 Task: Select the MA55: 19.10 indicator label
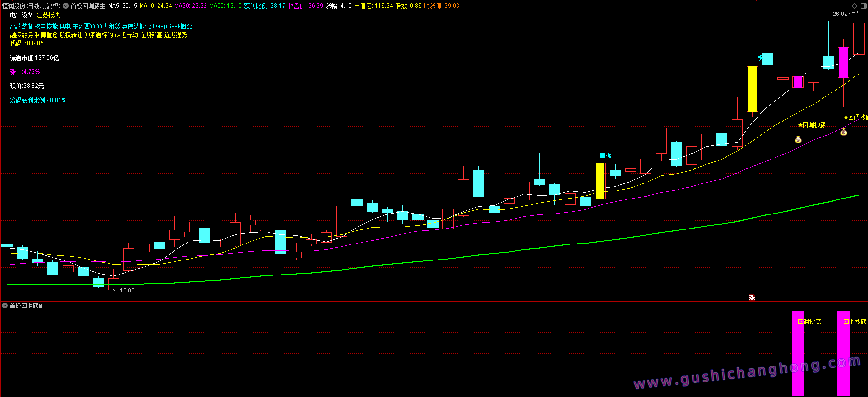click(x=225, y=6)
